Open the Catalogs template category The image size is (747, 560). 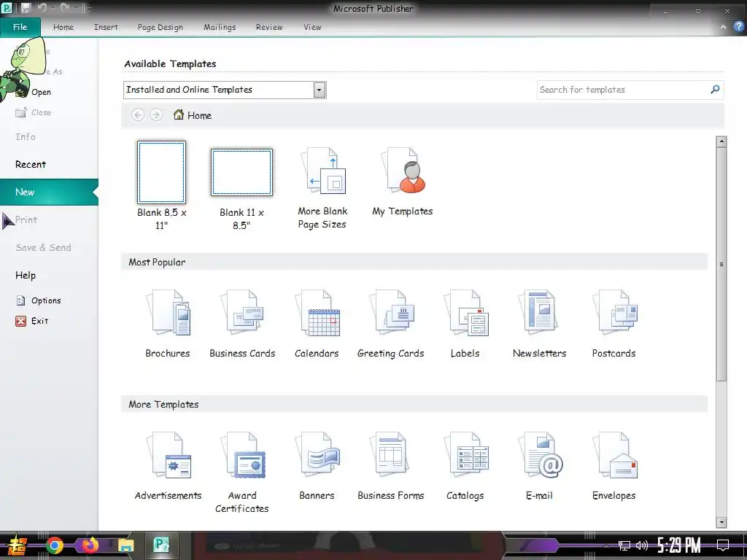(x=465, y=466)
